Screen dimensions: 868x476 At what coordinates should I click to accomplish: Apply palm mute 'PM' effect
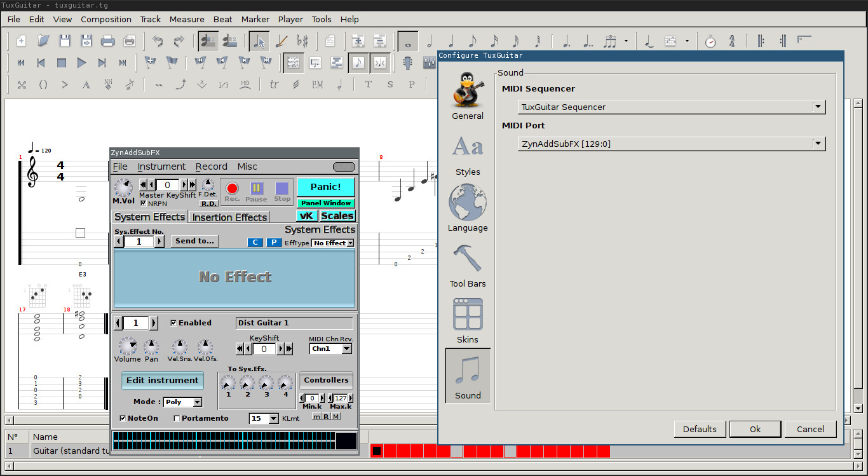(x=318, y=85)
